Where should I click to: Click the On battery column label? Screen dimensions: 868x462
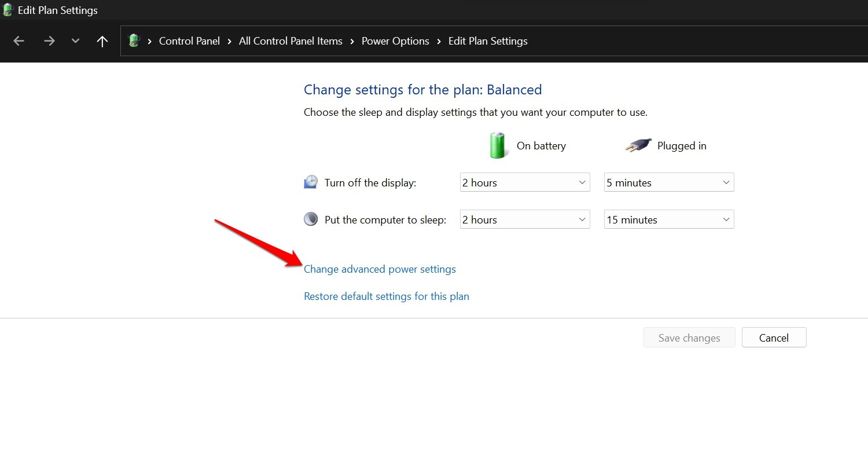click(541, 146)
